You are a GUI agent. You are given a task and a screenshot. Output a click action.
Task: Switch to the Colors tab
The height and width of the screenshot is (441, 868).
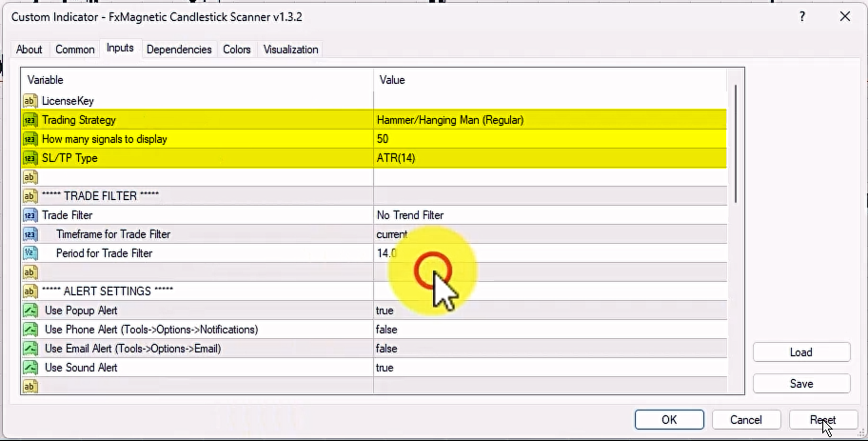coord(237,50)
